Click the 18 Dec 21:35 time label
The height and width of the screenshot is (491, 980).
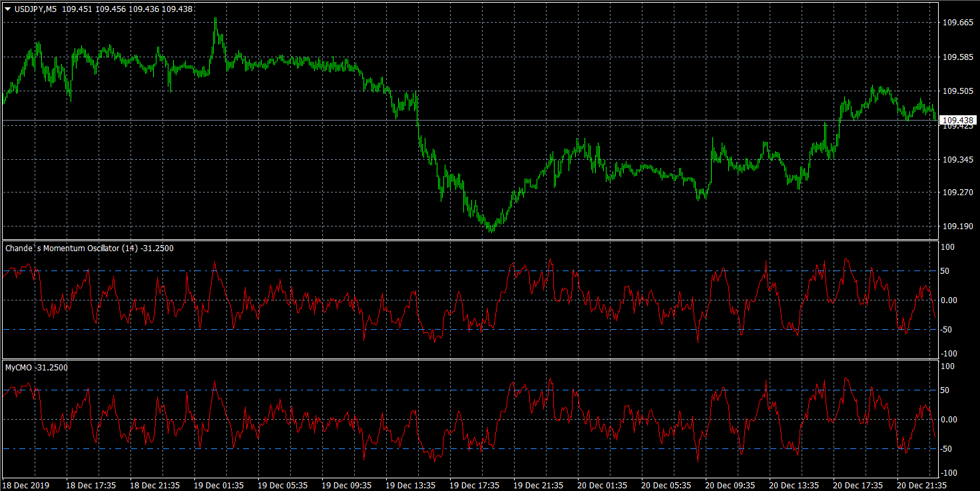[x=155, y=485]
